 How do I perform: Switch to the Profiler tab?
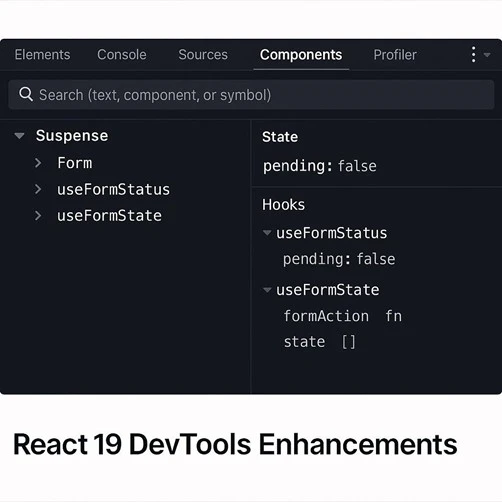(395, 55)
